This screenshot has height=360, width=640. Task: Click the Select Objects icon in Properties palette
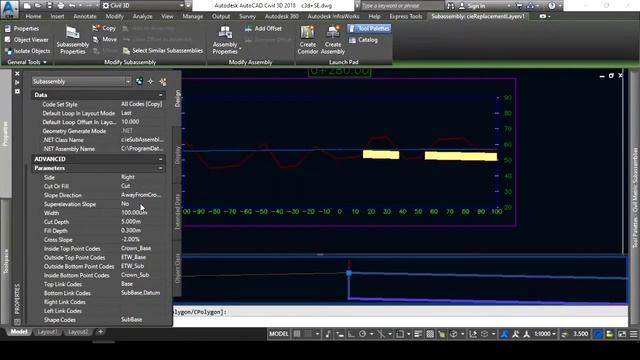point(151,82)
